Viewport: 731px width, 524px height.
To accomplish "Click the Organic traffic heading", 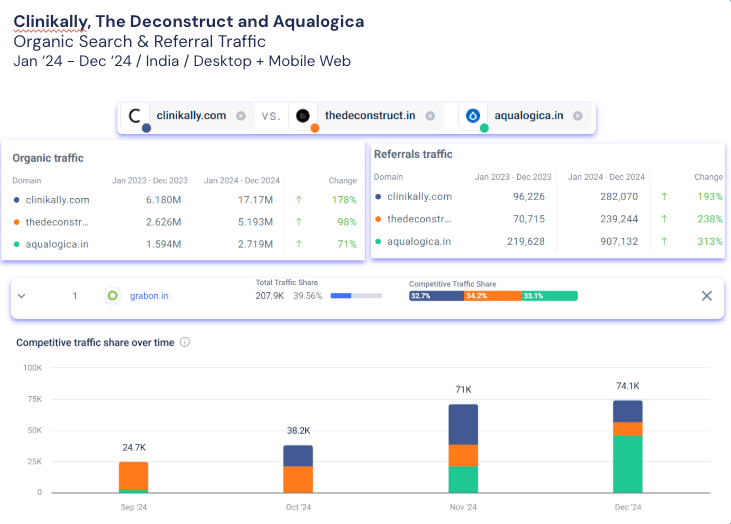I will (48, 159).
